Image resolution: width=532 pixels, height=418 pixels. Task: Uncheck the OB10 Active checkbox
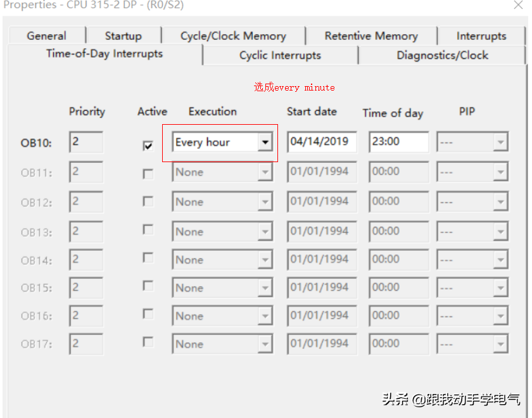(x=148, y=146)
